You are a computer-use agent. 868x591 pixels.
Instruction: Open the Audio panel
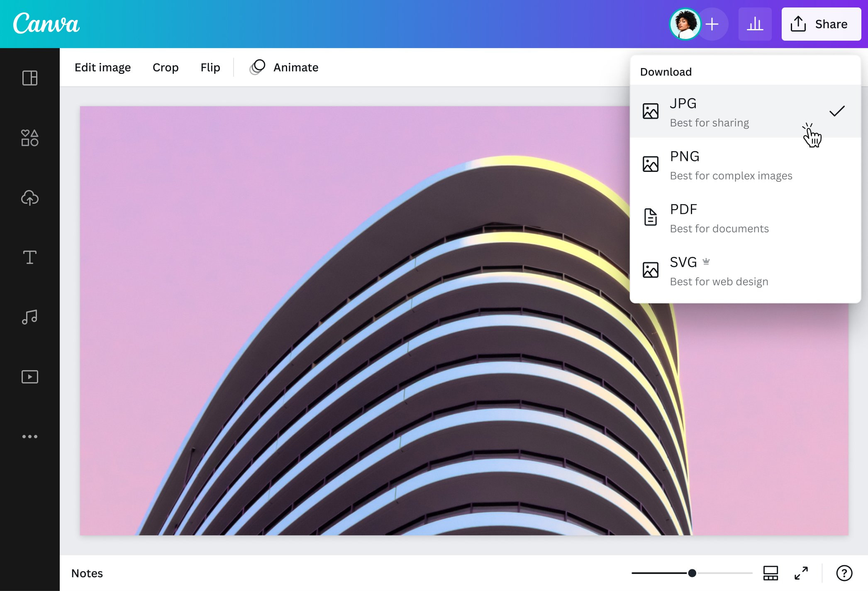(x=29, y=317)
